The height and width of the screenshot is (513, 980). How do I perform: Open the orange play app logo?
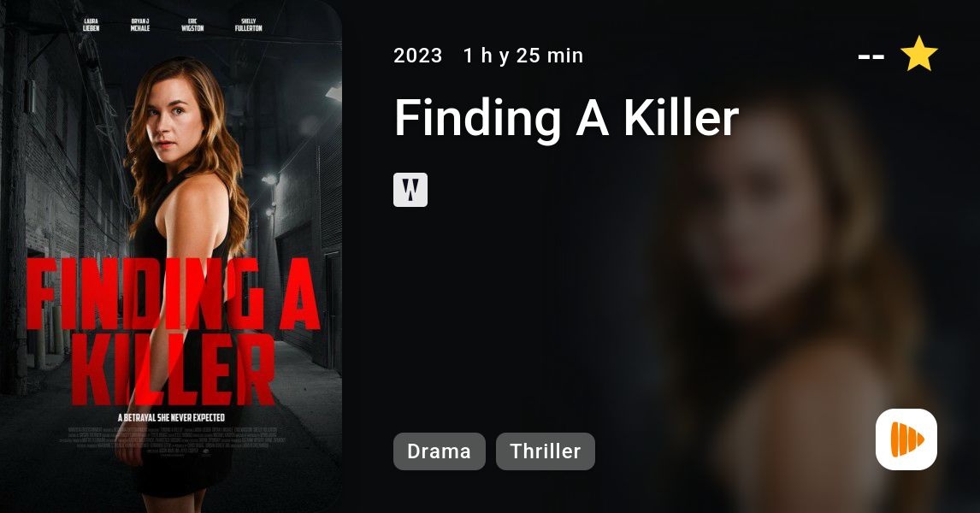coord(906,439)
